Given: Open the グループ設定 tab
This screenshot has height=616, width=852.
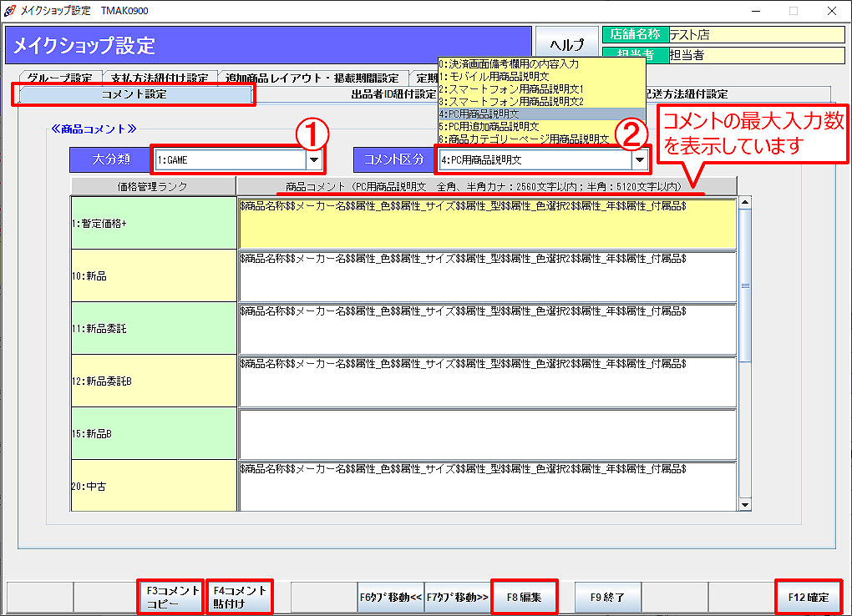Looking at the screenshot, I should 59,78.
